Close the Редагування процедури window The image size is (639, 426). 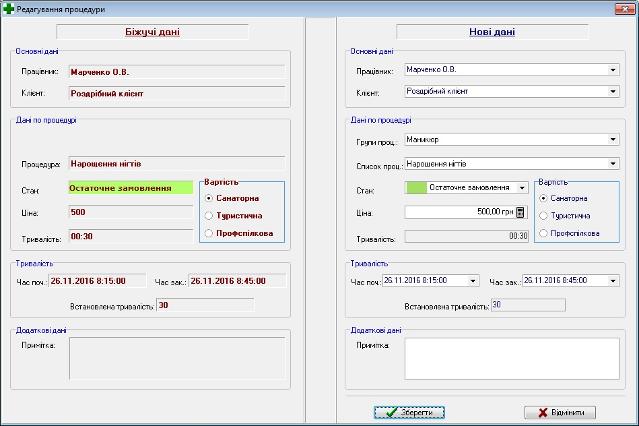click(x=624, y=9)
